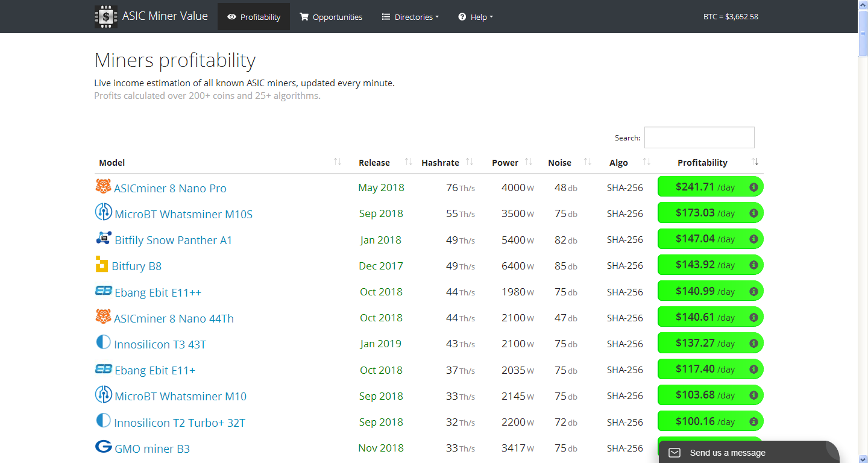The image size is (868, 463).
Task: Click the BTC = $3,652.58 price text
Action: click(731, 17)
